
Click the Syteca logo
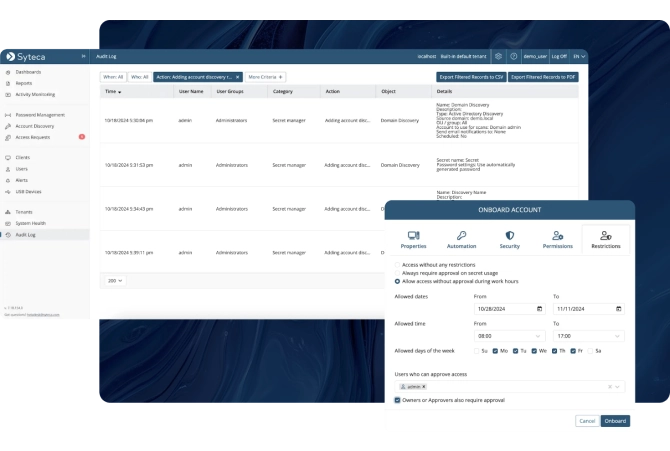click(x=26, y=56)
